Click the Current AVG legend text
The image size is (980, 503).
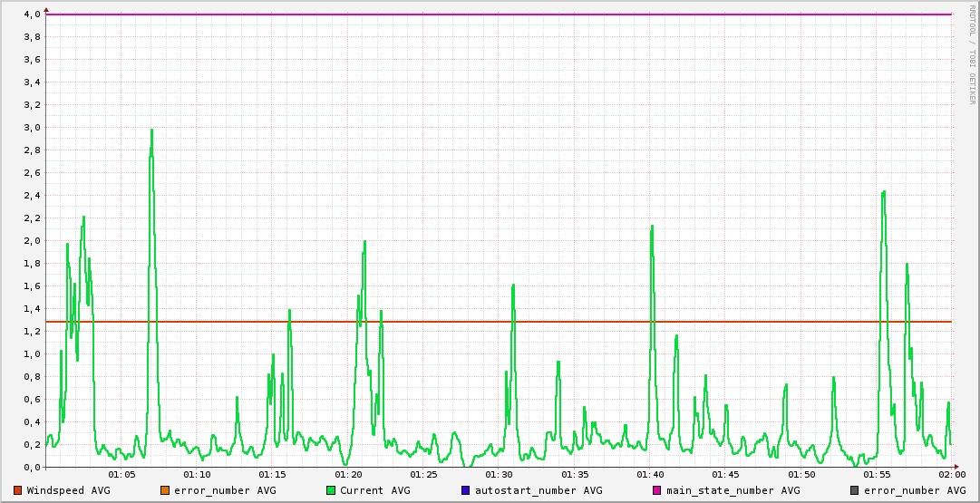[374, 490]
